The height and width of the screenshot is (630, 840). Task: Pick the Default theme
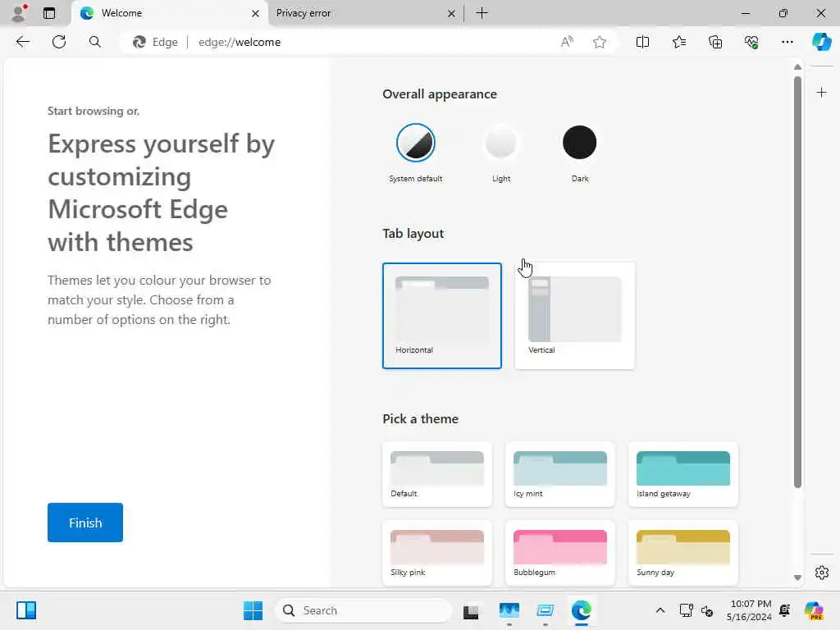click(437, 474)
